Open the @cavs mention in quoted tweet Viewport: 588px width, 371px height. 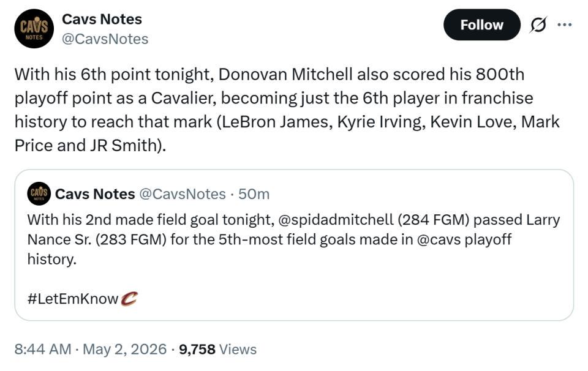pos(439,239)
